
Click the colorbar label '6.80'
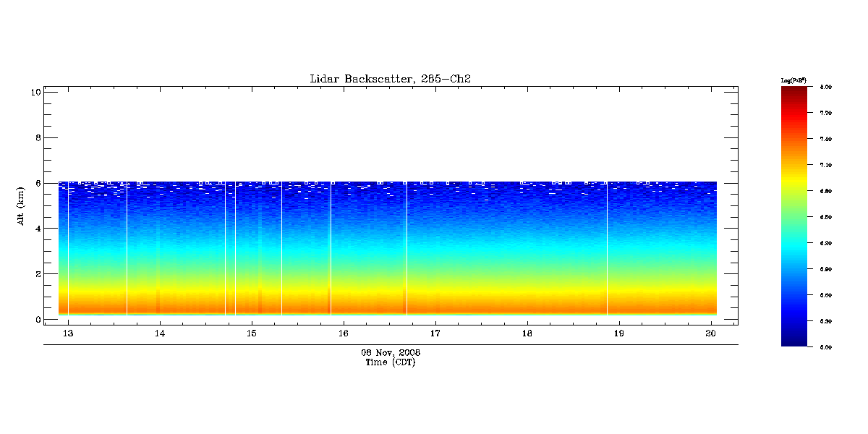(826, 191)
